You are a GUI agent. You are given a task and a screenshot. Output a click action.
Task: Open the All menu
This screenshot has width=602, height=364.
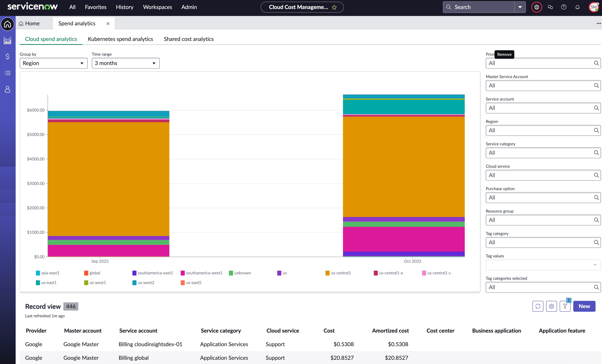pos(72,7)
